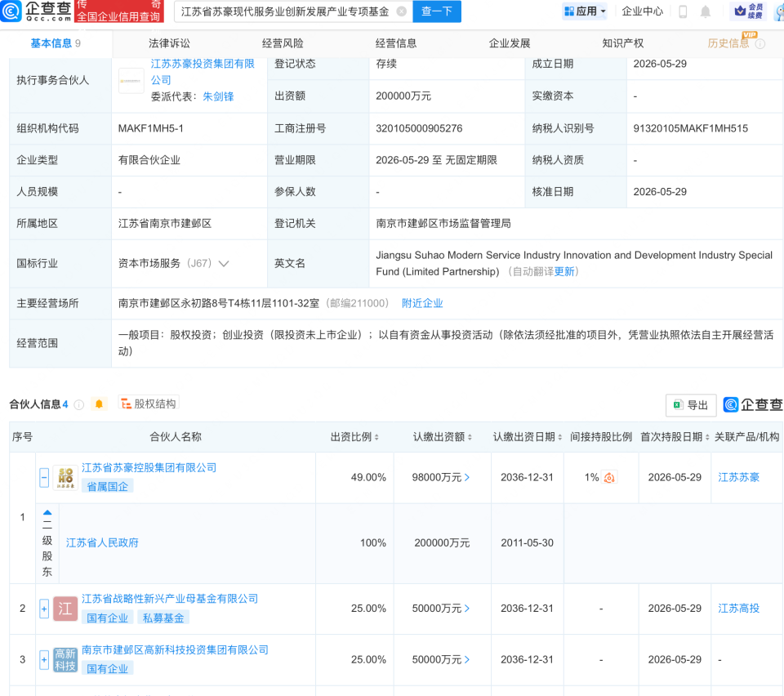Click the 省属国企 tag
Screen dimensions: 784x696
point(107,487)
